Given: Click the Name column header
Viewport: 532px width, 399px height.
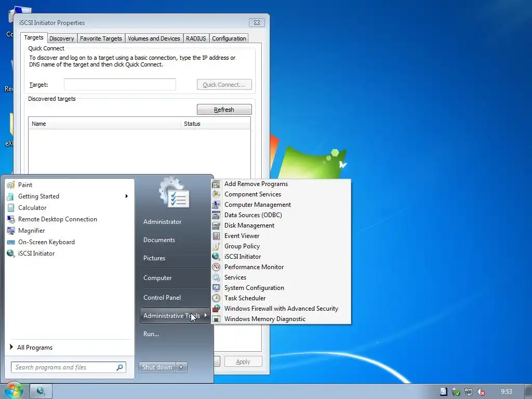Looking at the screenshot, I should pos(104,124).
